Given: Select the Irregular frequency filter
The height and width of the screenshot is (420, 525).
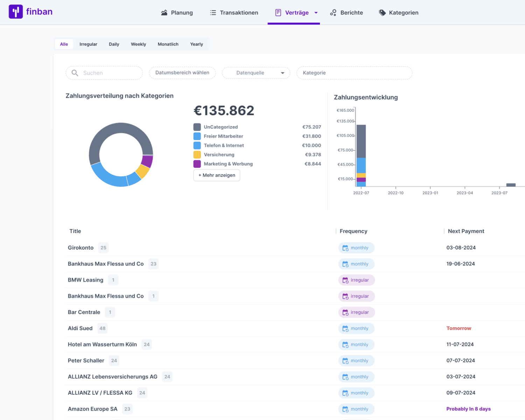Looking at the screenshot, I should pyautogui.click(x=88, y=44).
